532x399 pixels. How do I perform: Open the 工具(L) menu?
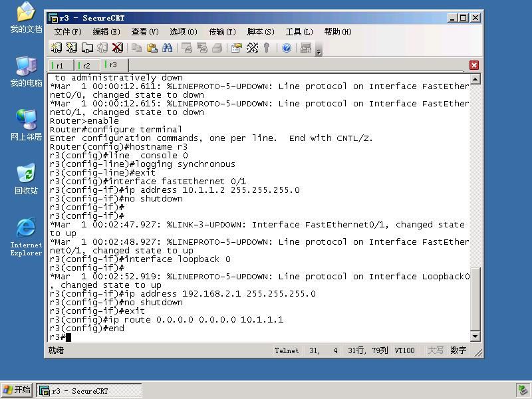coord(299,32)
